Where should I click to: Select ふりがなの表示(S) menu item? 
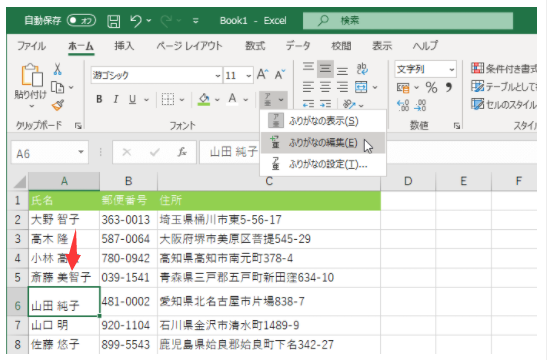pyautogui.click(x=323, y=121)
